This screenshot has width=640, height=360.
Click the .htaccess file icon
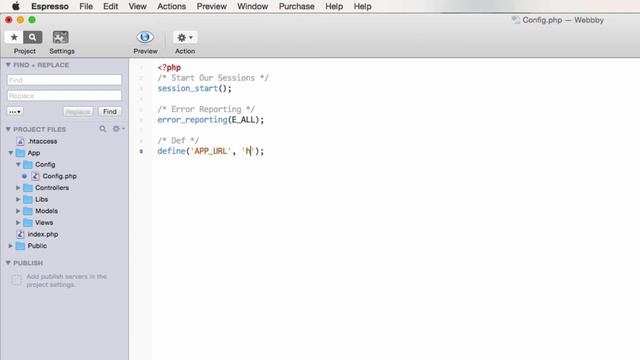20,141
